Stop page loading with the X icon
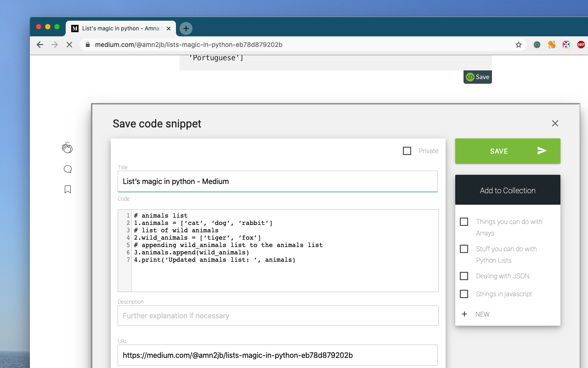Image resolution: width=588 pixels, height=368 pixels. coord(69,45)
